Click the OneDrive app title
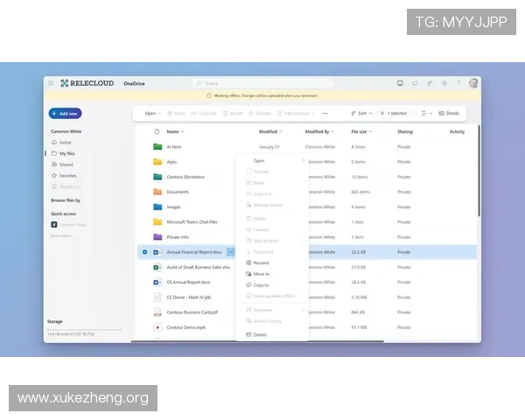Image resolution: width=525 pixels, height=420 pixels. pos(134,83)
